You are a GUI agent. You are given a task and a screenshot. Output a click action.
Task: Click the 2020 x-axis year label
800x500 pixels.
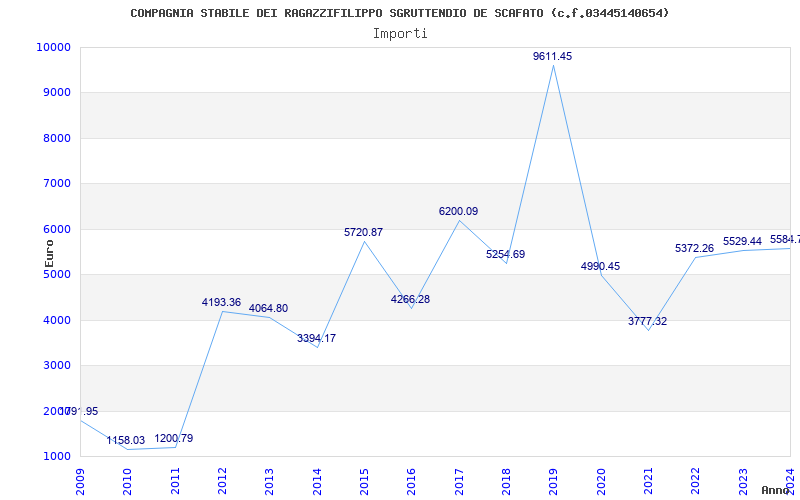601,482
